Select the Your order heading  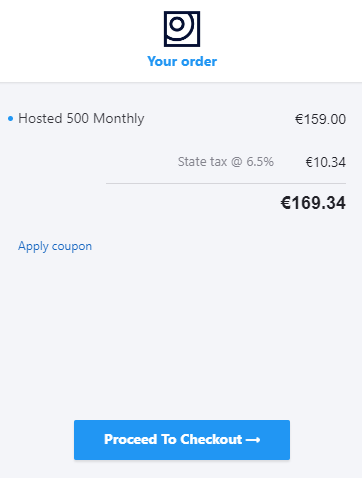tap(182, 61)
